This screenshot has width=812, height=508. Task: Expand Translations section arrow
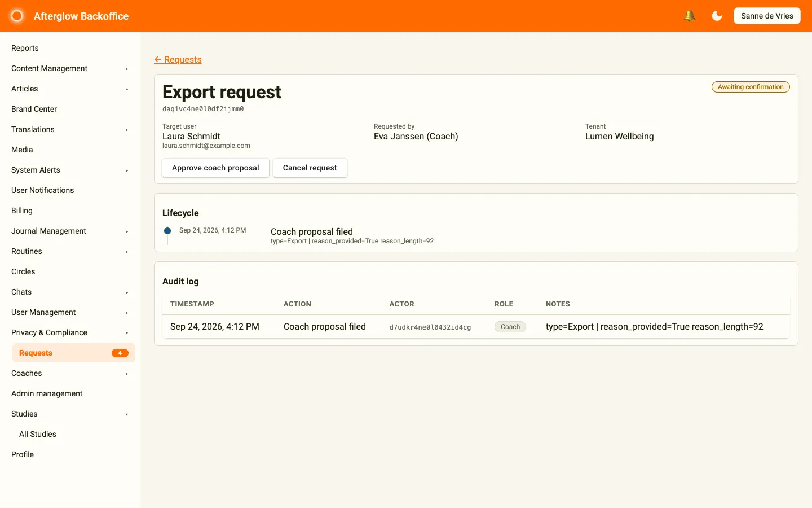[127, 130]
